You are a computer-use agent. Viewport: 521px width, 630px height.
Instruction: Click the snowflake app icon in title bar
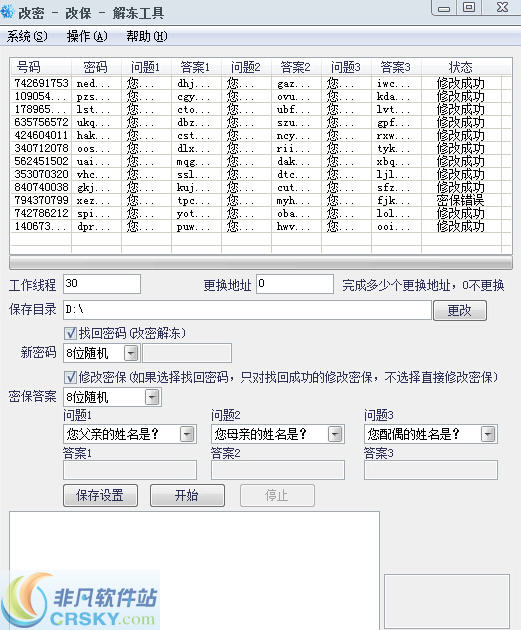[6, 12]
